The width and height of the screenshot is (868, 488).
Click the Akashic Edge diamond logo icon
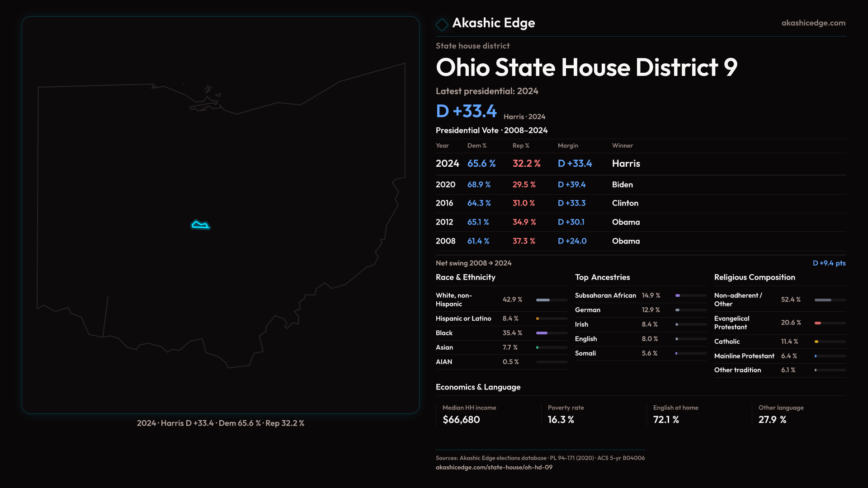[442, 24]
